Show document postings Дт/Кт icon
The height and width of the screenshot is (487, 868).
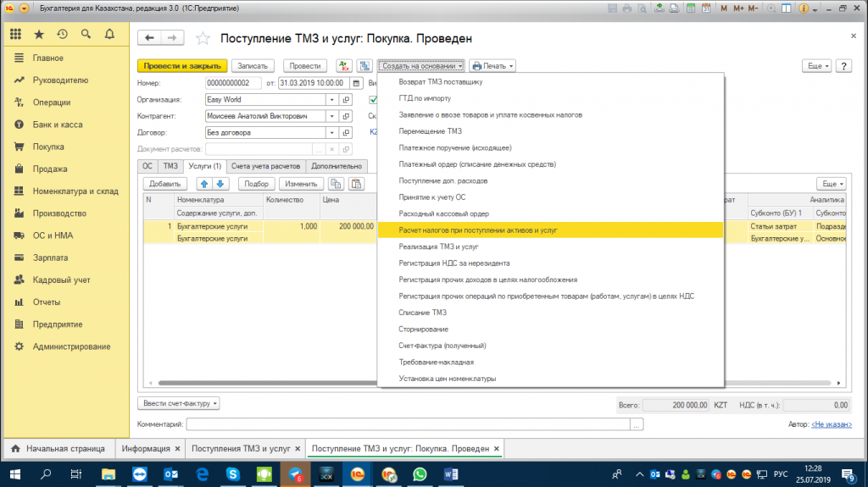(344, 66)
